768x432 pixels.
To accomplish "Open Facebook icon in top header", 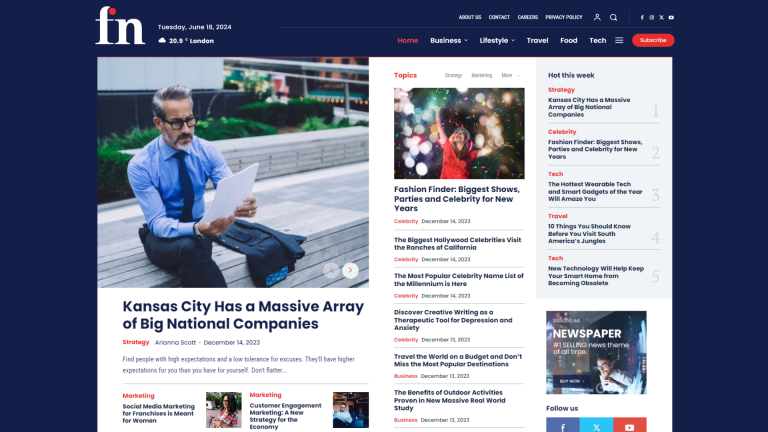I will [x=642, y=17].
